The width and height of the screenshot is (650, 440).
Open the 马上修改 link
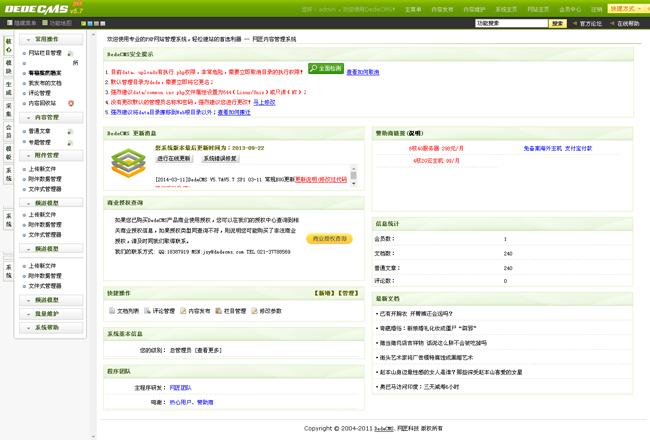pos(264,102)
